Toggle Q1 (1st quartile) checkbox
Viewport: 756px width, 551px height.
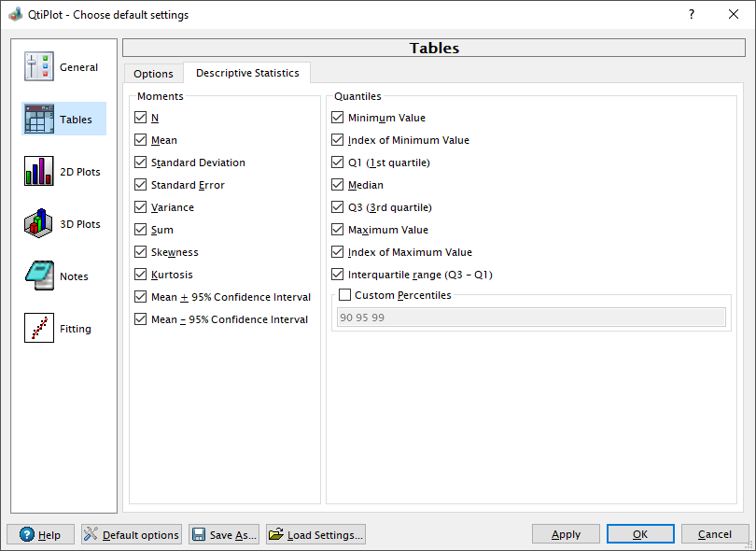(338, 162)
